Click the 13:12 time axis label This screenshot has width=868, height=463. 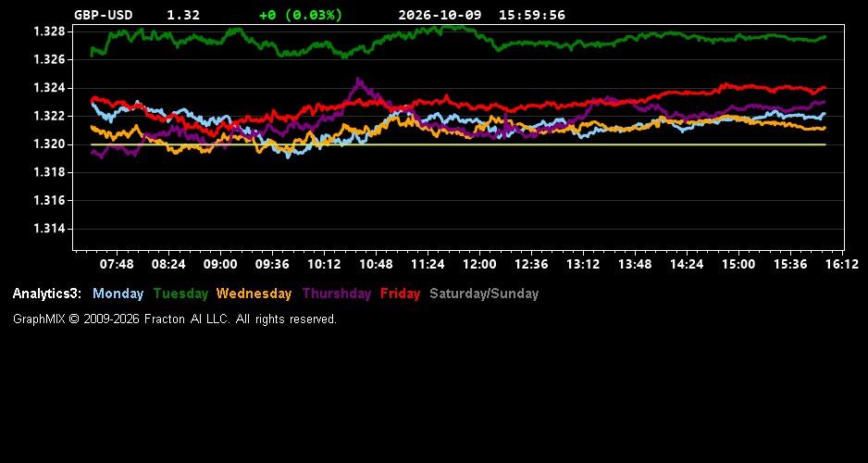tap(583, 264)
